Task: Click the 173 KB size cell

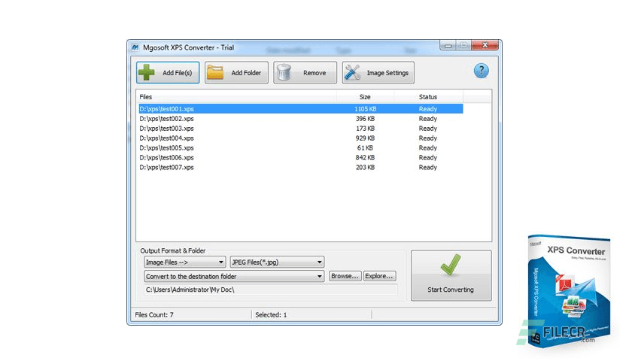Action: click(365, 129)
